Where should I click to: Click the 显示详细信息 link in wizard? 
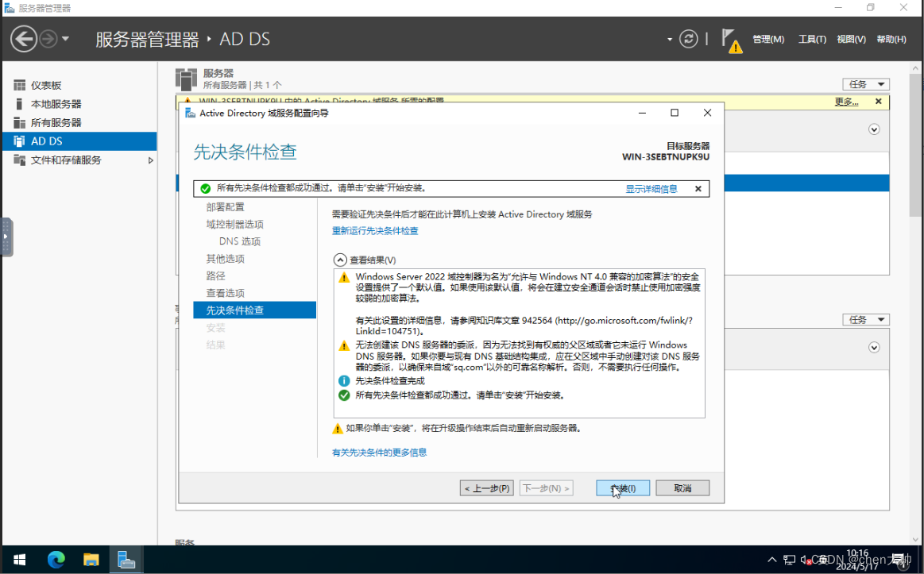pyautogui.click(x=651, y=189)
